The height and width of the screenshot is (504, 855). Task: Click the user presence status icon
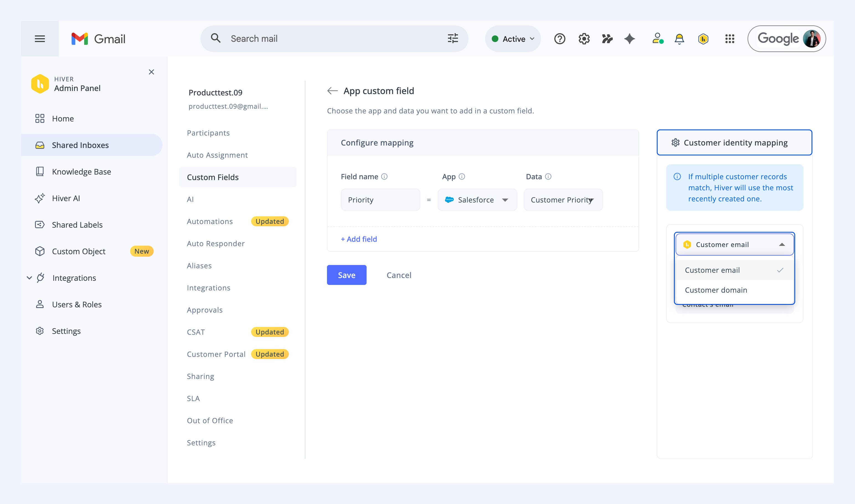click(x=658, y=39)
